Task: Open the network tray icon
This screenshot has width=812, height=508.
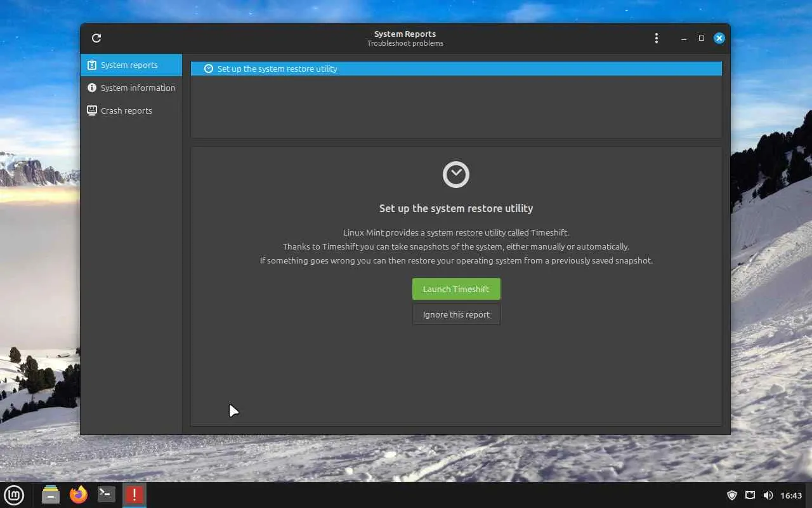Action: [x=750, y=495]
